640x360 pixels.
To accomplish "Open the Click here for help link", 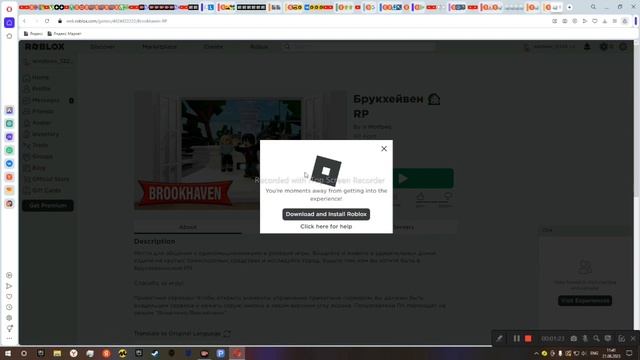I will tap(326, 227).
